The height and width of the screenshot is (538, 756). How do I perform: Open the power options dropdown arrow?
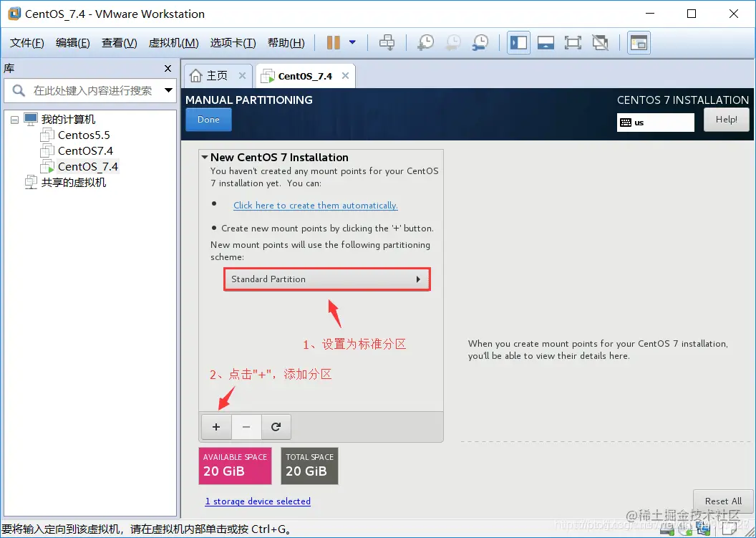pos(352,42)
